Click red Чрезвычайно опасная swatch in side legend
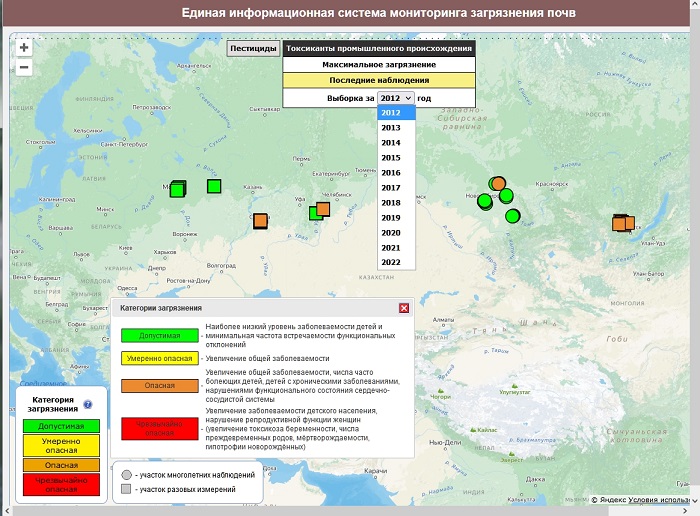The image size is (700, 516). (61, 485)
